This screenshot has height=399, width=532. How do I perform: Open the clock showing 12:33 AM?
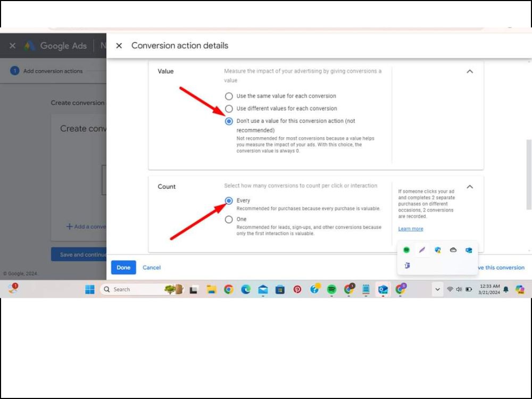click(x=489, y=289)
